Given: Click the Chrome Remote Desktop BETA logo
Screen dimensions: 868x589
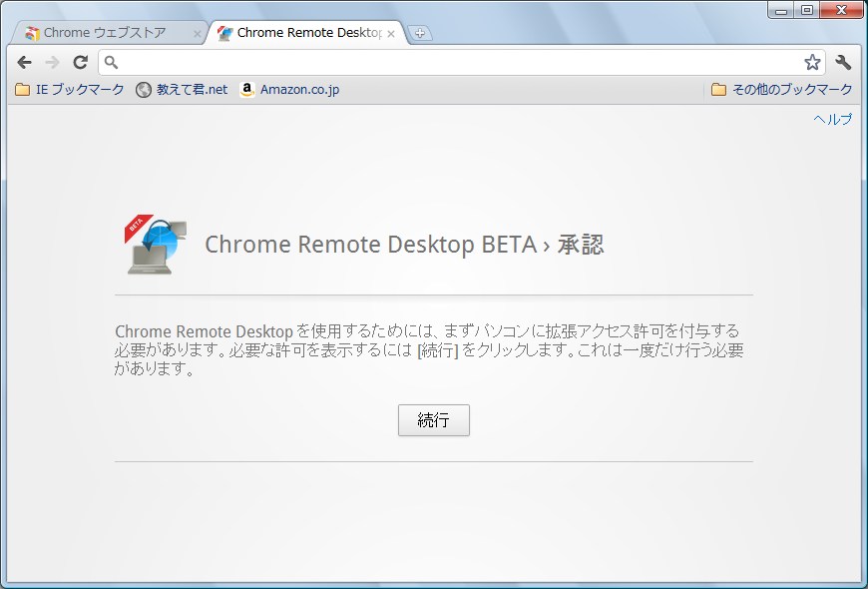Looking at the screenshot, I should 156,245.
